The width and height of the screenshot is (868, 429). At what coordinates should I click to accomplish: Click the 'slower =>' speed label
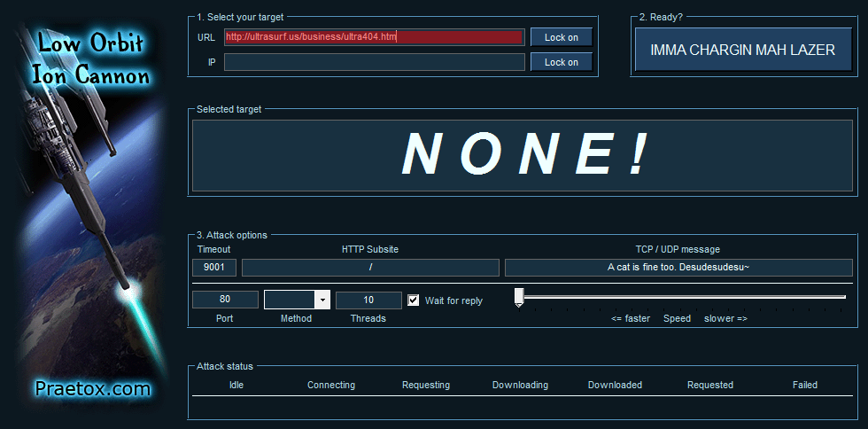pyautogui.click(x=725, y=318)
